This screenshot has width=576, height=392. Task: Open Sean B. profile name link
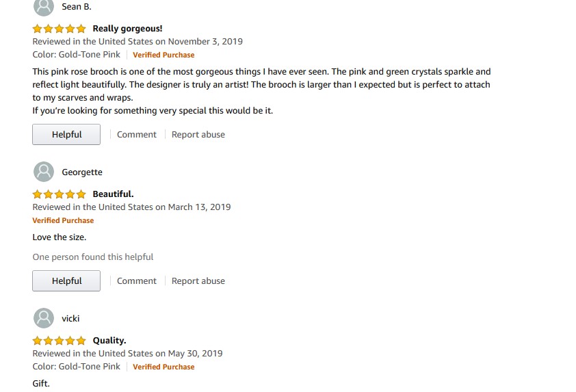coord(77,7)
